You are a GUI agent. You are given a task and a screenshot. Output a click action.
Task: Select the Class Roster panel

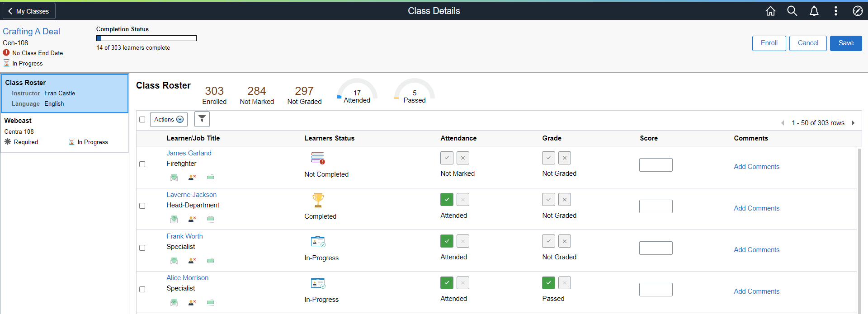(x=65, y=93)
